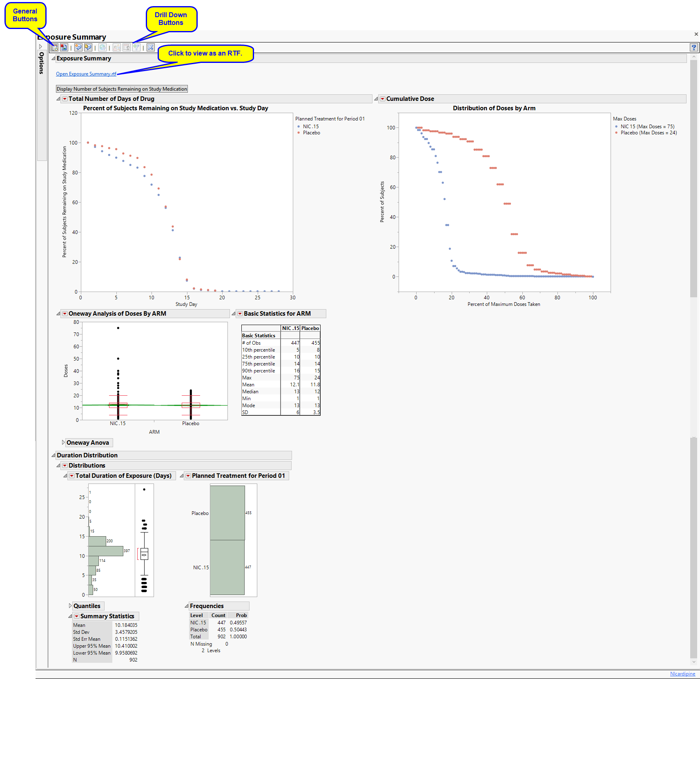Click the NIC .15 blue legend marker in Planned Treatment legend
Screen dimensions: 700x780
(299, 127)
